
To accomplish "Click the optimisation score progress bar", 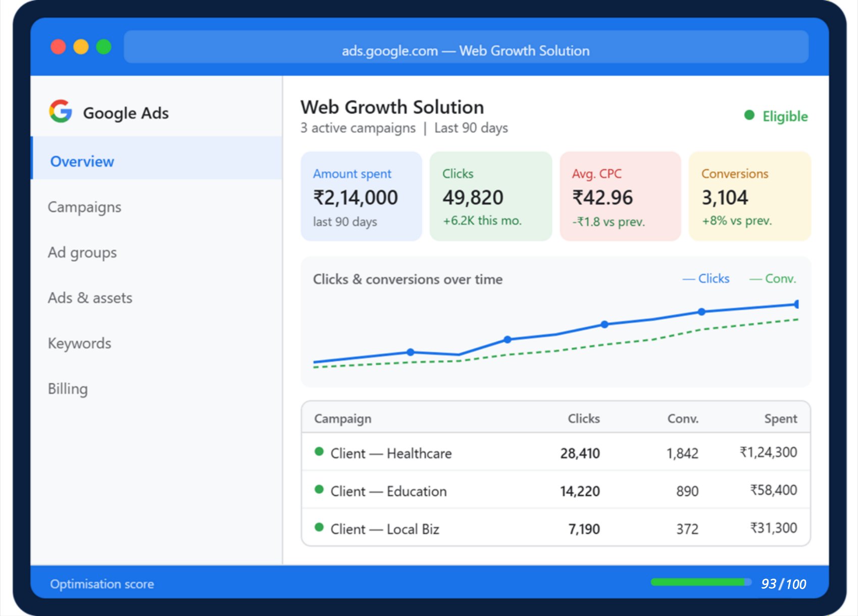I will click(701, 582).
